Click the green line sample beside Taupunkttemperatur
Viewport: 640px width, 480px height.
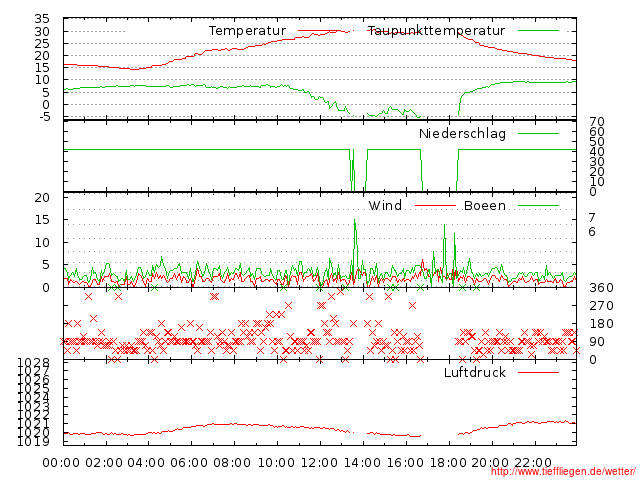[x=538, y=31]
